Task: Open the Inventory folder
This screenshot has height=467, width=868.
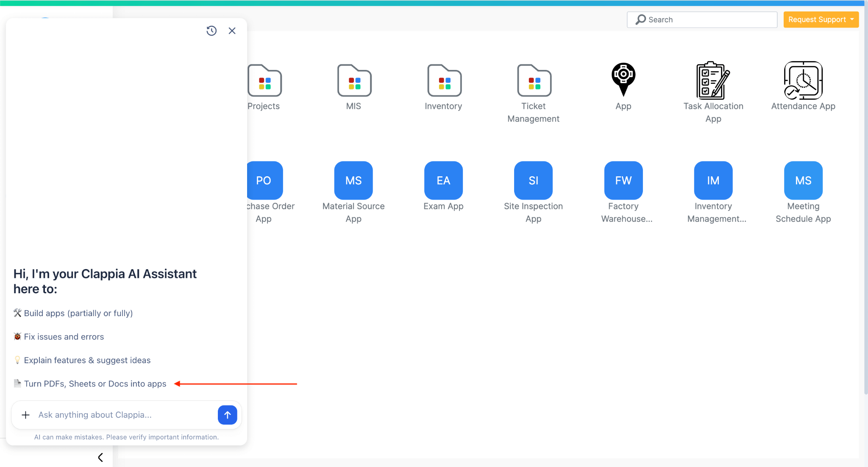Action: (x=444, y=81)
